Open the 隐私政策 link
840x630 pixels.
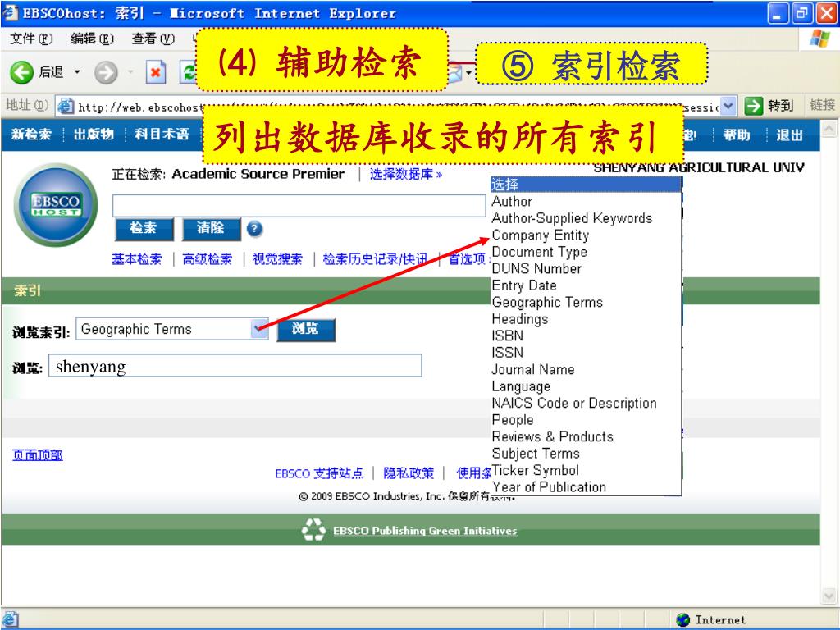coord(409,473)
